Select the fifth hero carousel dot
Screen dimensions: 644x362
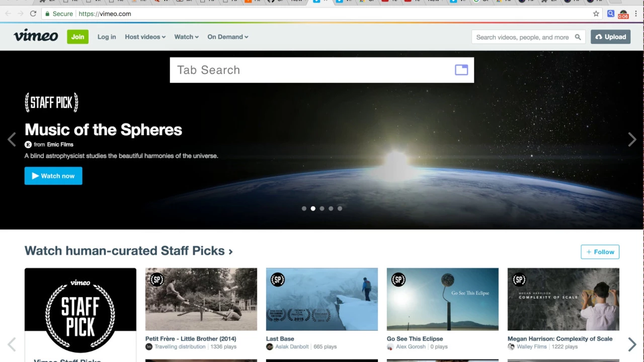coord(340,208)
